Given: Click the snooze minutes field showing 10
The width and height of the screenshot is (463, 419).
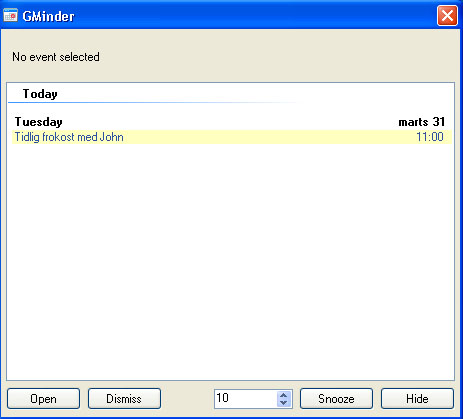Looking at the screenshot, I should click(246, 398).
